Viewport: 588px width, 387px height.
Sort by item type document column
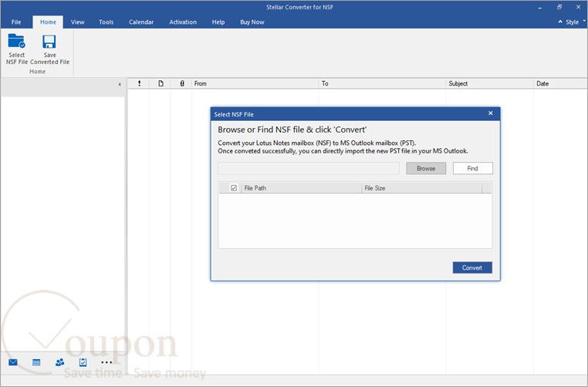pyautogui.click(x=161, y=83)
